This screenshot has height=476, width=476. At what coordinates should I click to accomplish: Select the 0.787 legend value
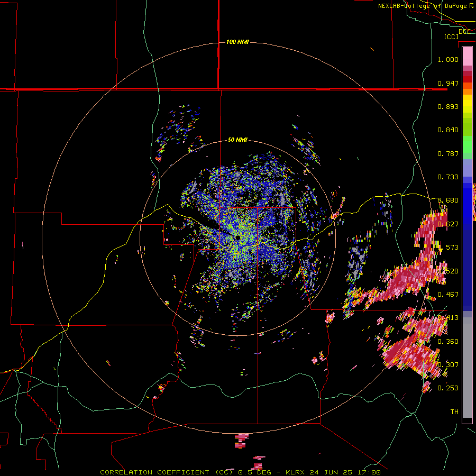coord(448,153)
